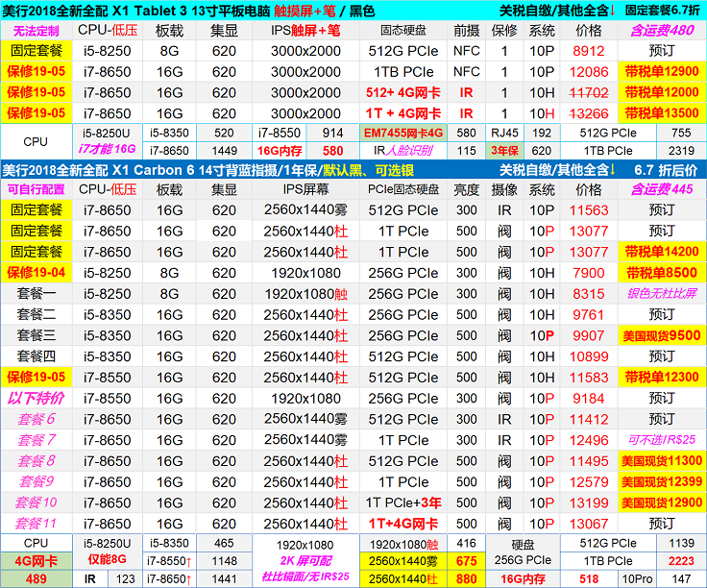Click the '套餐7' row label
Image resolution: width=707 pixels, height=588 pixels.
pos(37,440)
